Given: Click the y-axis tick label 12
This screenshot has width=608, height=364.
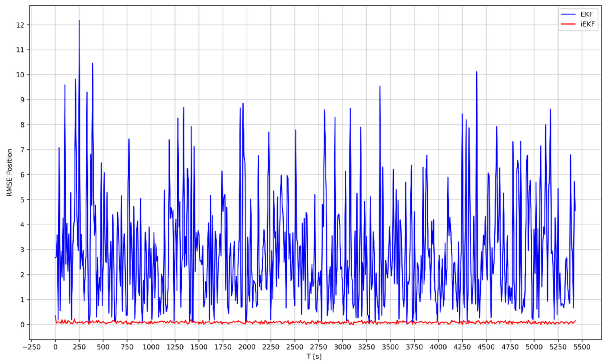Looking at the screenshot, I should tap(20, 25).
